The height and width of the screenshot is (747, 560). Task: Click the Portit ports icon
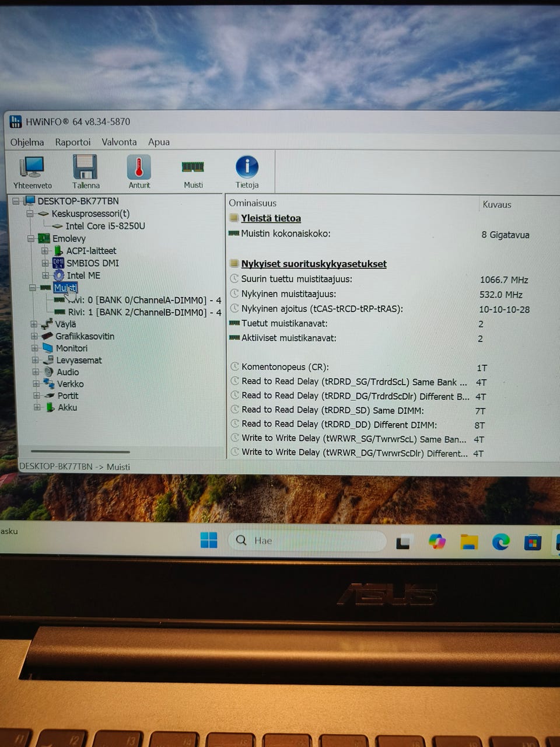tap(50, 396)
